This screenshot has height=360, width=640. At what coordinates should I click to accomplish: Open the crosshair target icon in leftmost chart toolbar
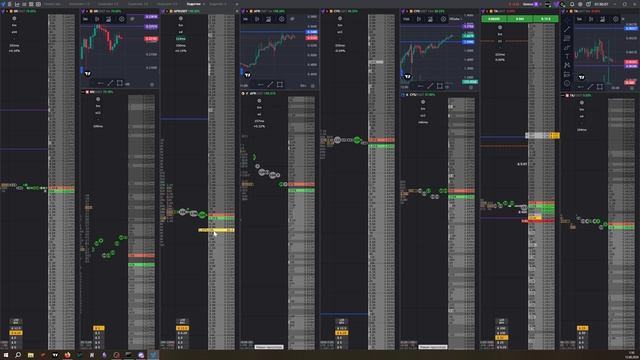coord(121,19)
